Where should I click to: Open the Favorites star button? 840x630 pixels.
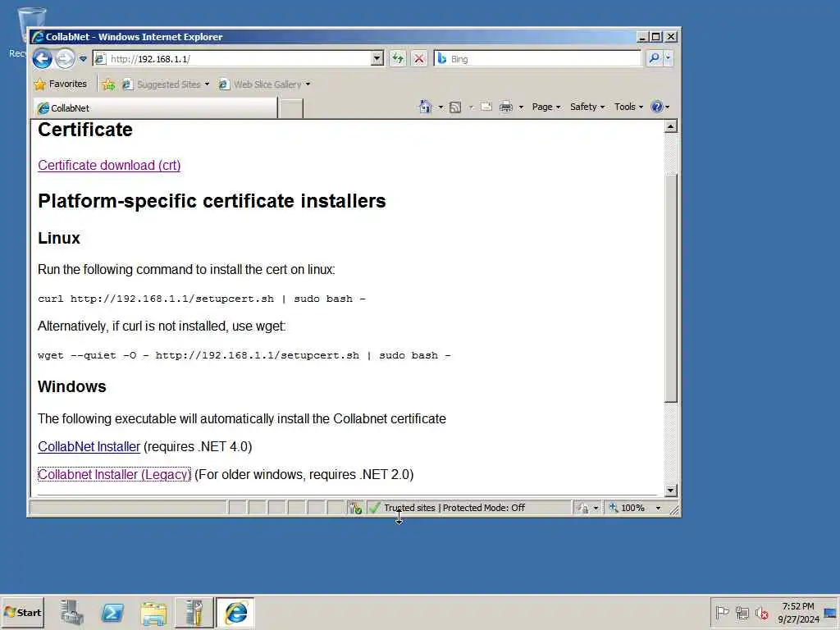[60, 84]
